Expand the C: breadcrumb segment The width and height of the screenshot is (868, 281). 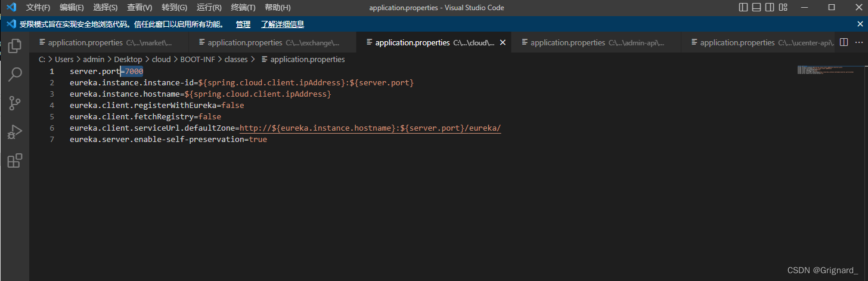(x=42, y=59)
